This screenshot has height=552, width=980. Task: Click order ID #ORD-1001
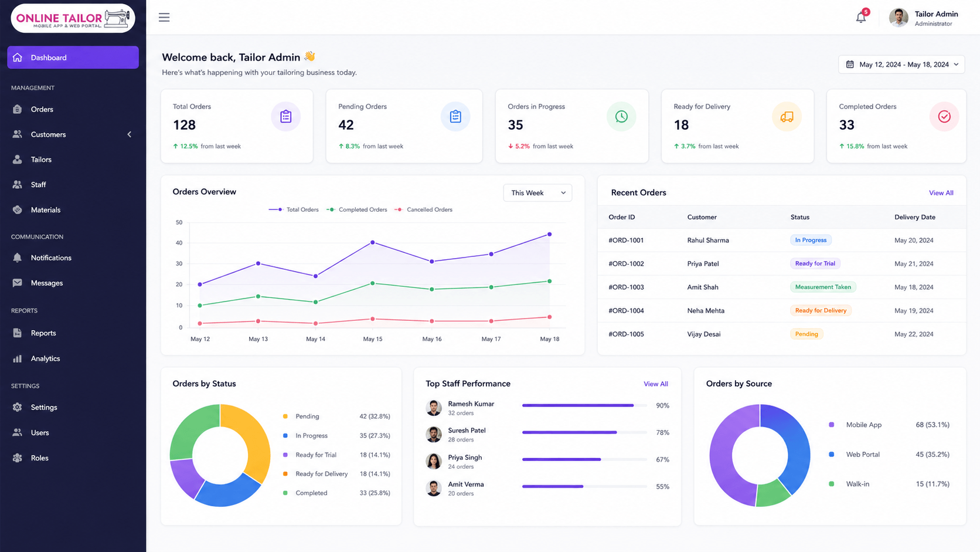626,241
